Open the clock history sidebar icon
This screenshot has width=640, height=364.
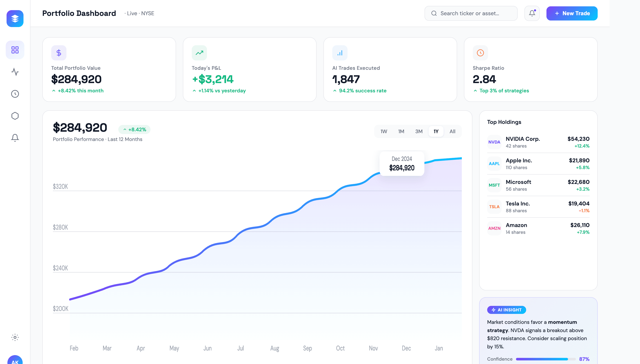tap(15, 94)
